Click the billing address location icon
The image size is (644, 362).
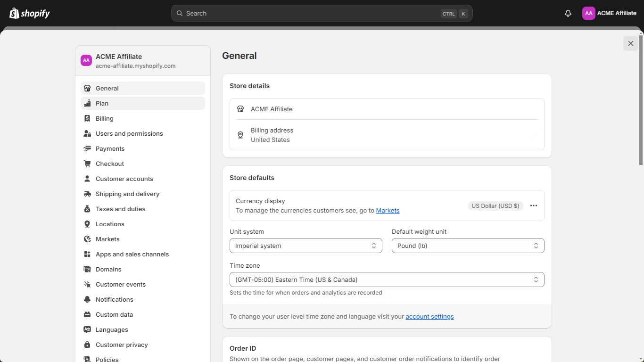point(240,135)
